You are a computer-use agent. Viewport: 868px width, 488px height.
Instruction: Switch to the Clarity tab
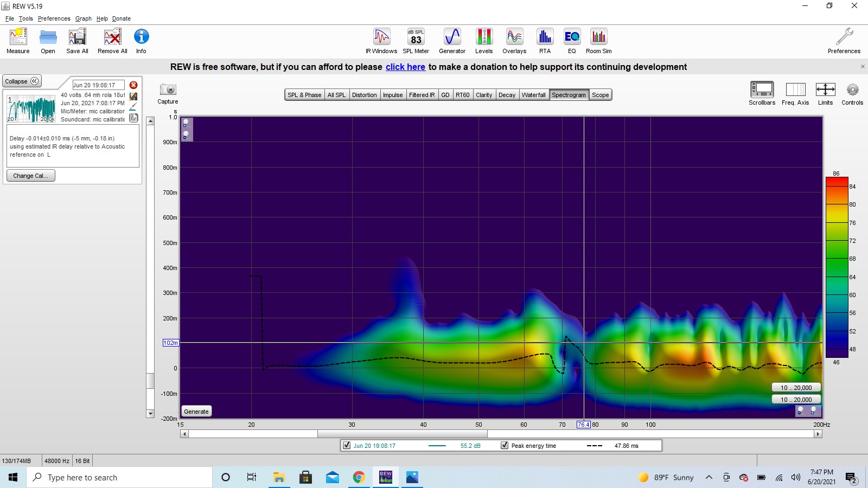[484, 95]
